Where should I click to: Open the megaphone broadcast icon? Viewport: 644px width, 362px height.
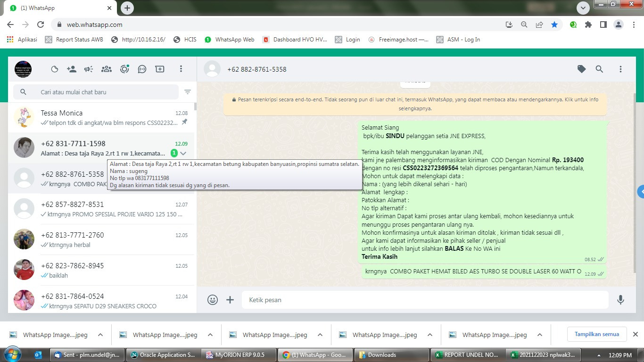[89, 69]
